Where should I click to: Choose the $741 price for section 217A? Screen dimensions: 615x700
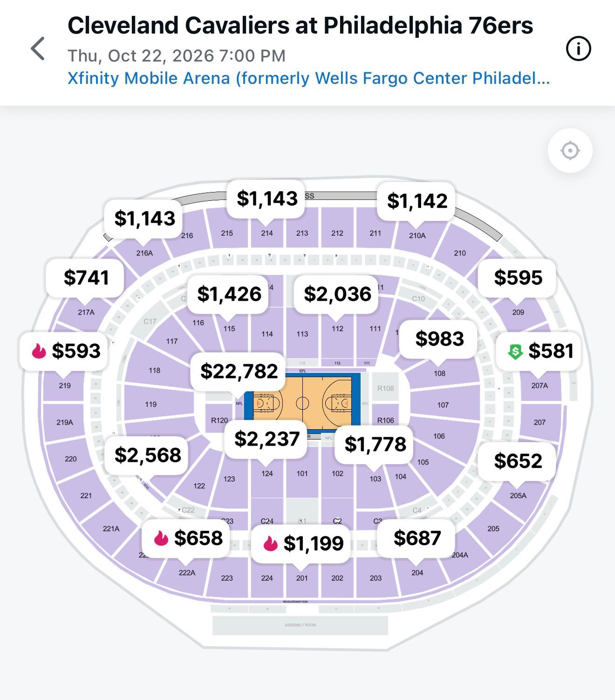pos(86,278)
